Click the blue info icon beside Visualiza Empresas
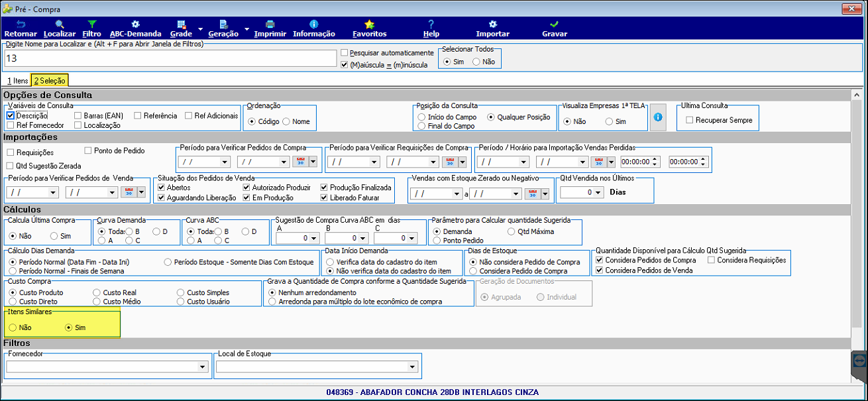Image resolution: width=868 pixels, height=401 pixels. click(x=658, y=117)
